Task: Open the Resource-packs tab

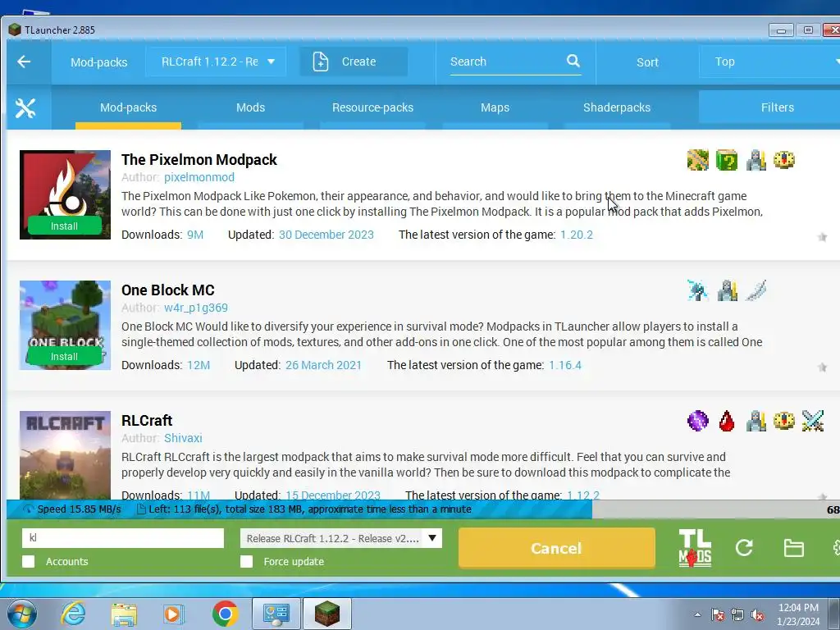Action: coord(373,107)
